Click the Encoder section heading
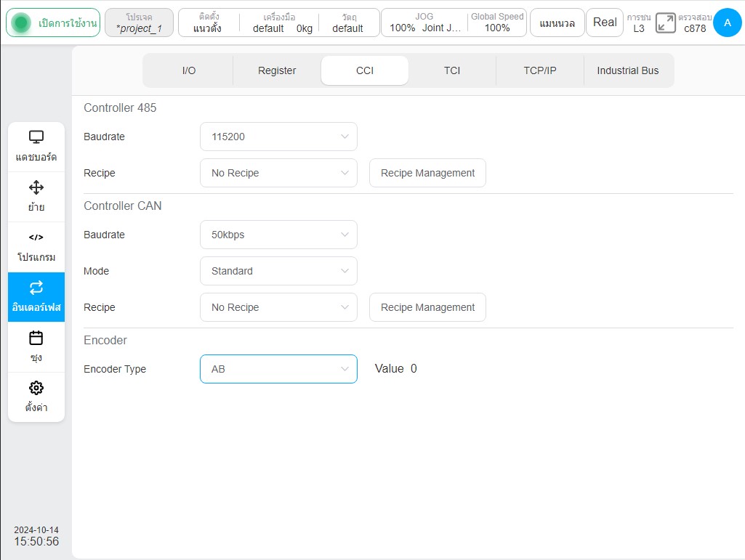 (x=105, y=340)
